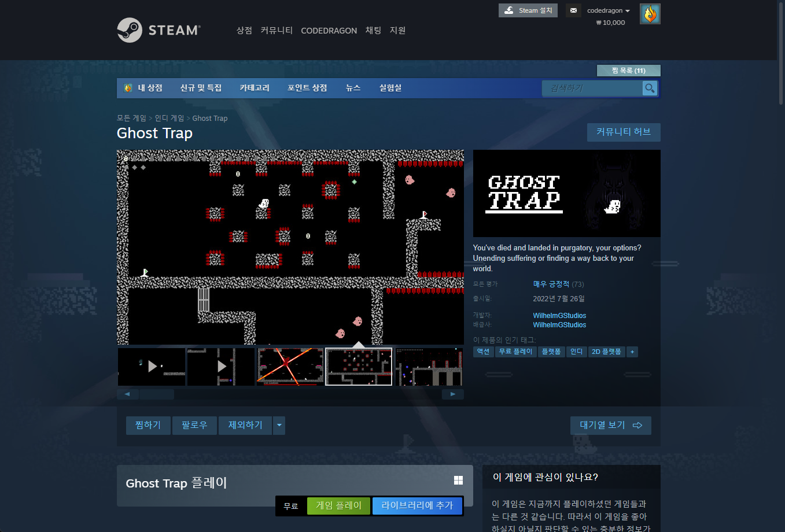Click the search magnifier icon
Screen dimensions: 785x532
[x=650, y=88]
